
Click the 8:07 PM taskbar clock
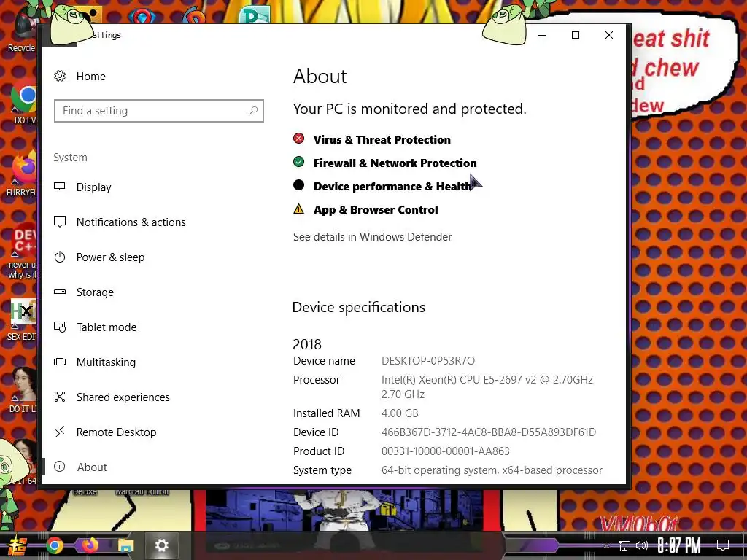click(x=679, y=545)
